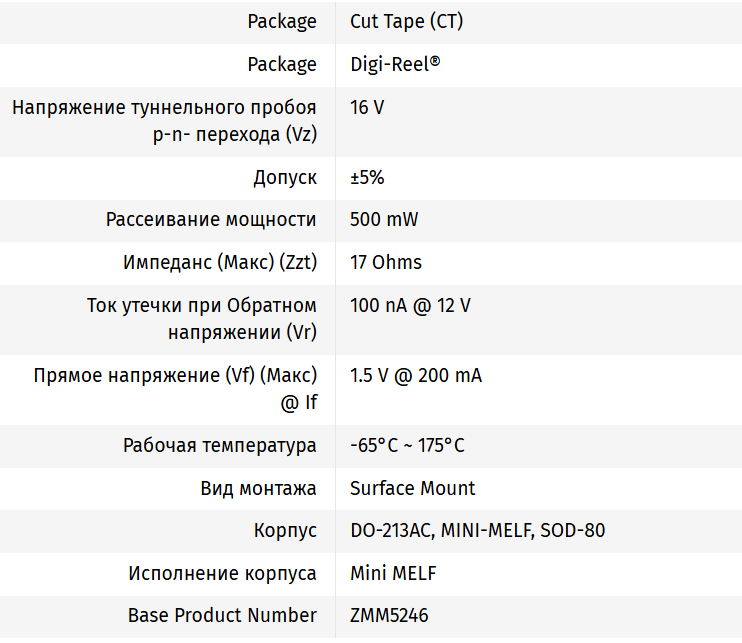This screenshot has height=643, width=742.
Task: Click the "Base Product Number" label
Action: coord(222,616)
